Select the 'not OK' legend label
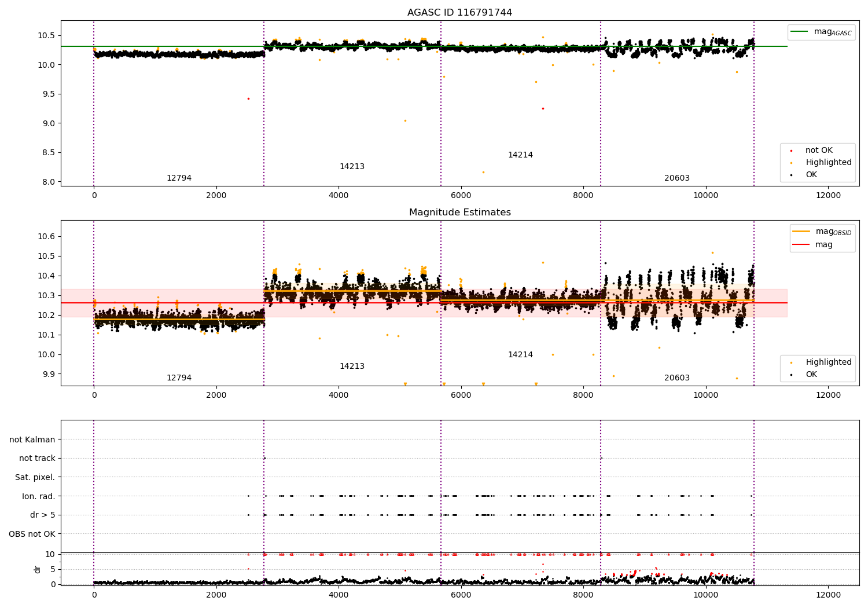This screenshot has width=868, height=608. (x=819, y=151)
